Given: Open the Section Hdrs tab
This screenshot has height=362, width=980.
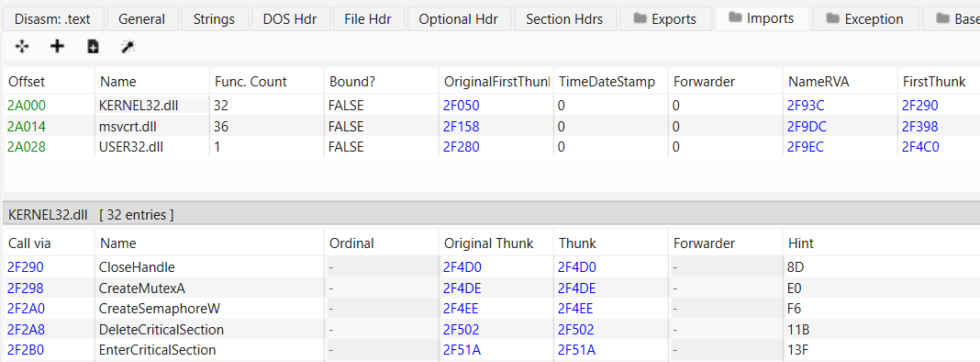Looking at the screenshot, I should [564, 18].
